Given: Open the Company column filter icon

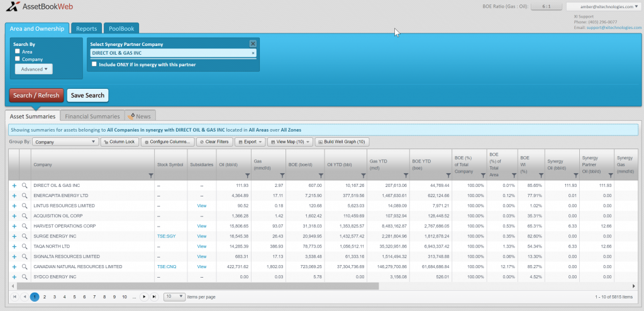Looking at the screenshot, I should [x=151, y=176].
